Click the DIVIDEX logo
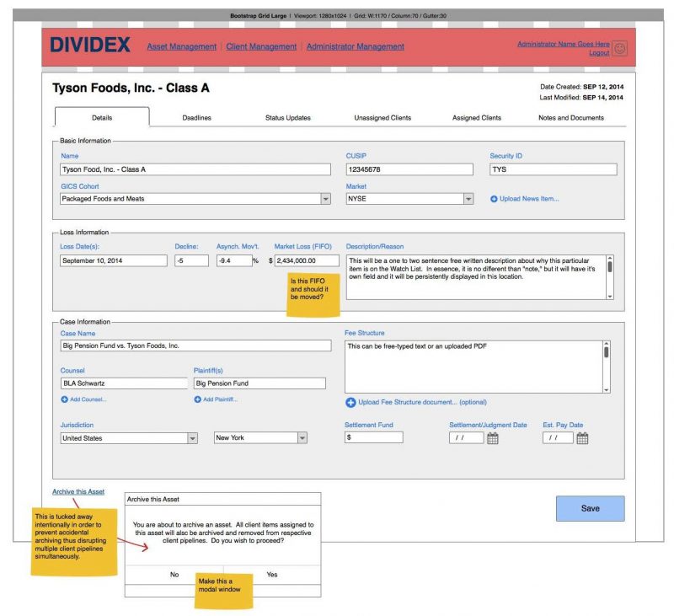 click(90, 46)
